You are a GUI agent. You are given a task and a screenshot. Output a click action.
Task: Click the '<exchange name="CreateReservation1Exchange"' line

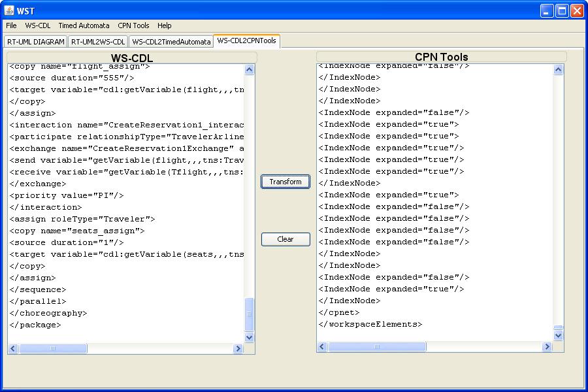click(x=127, y=148)
